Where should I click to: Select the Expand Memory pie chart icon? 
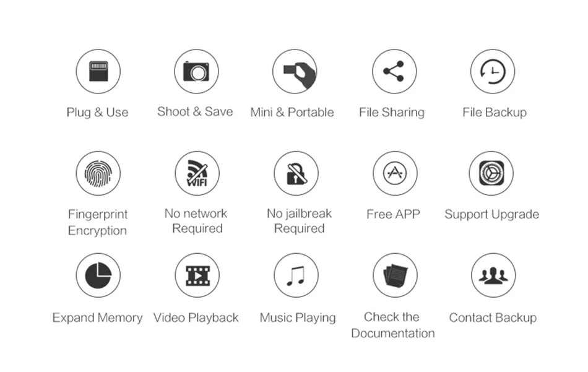[98, 275]
